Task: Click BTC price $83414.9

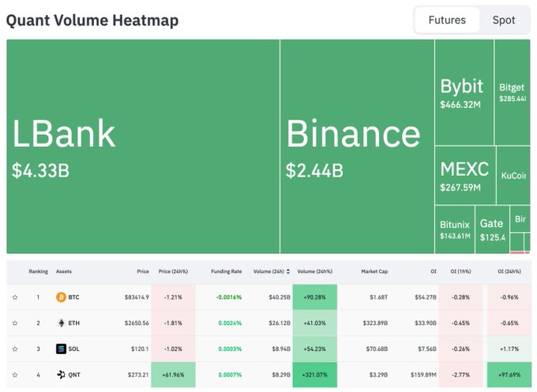Action: point(137,297)
